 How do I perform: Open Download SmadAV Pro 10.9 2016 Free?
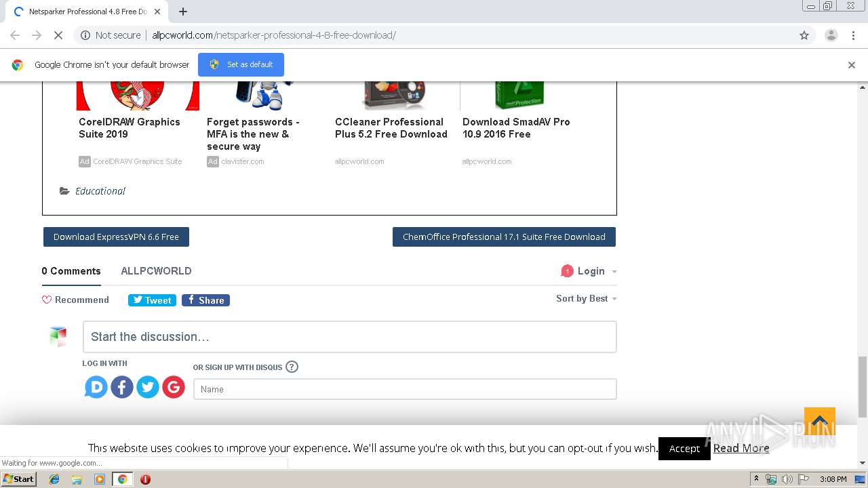click(516, 128)
